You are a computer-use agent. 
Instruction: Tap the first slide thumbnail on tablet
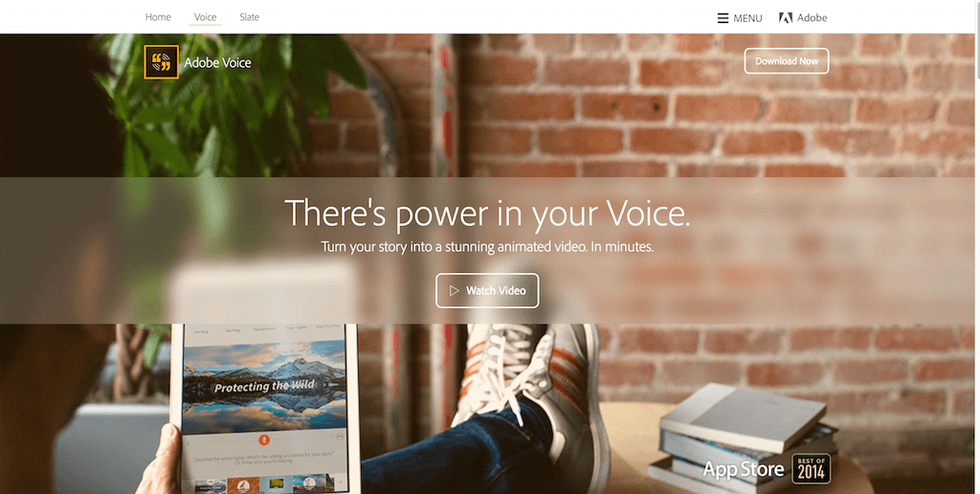(211, 485)
